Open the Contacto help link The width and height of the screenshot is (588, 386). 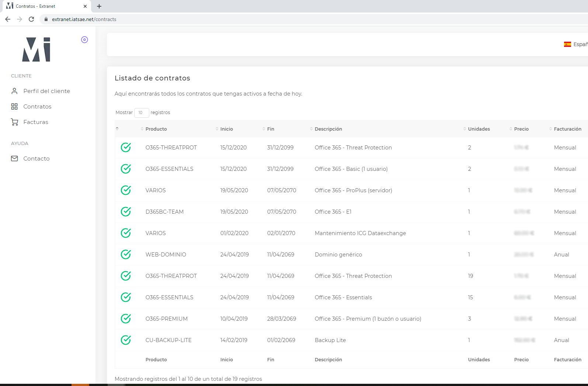(36, 159)
